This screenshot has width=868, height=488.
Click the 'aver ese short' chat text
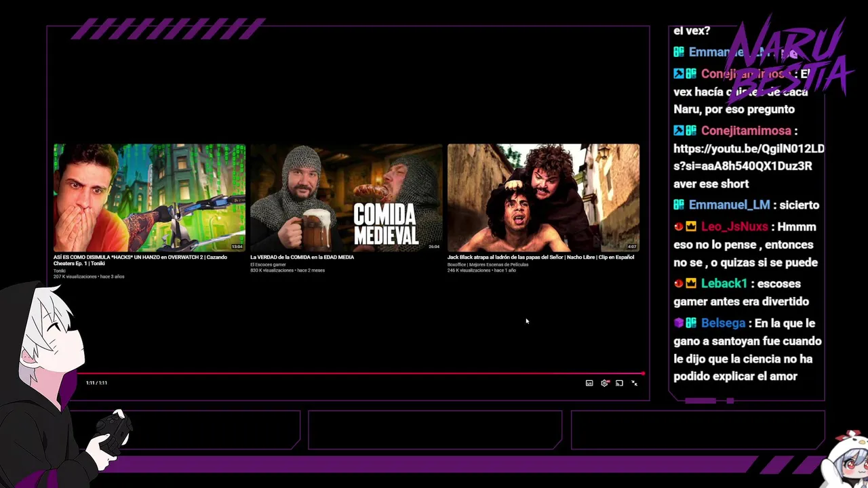pos(711,184)
